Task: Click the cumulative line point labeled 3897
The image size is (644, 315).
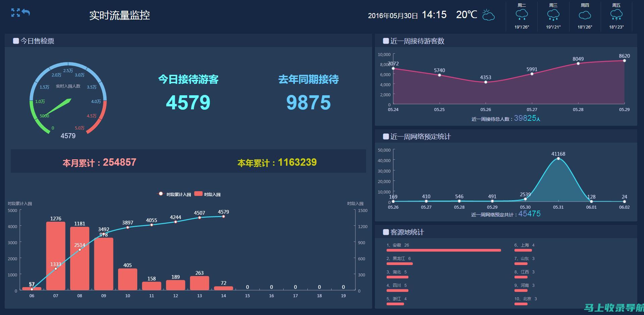Action: (x=128, y=227)
